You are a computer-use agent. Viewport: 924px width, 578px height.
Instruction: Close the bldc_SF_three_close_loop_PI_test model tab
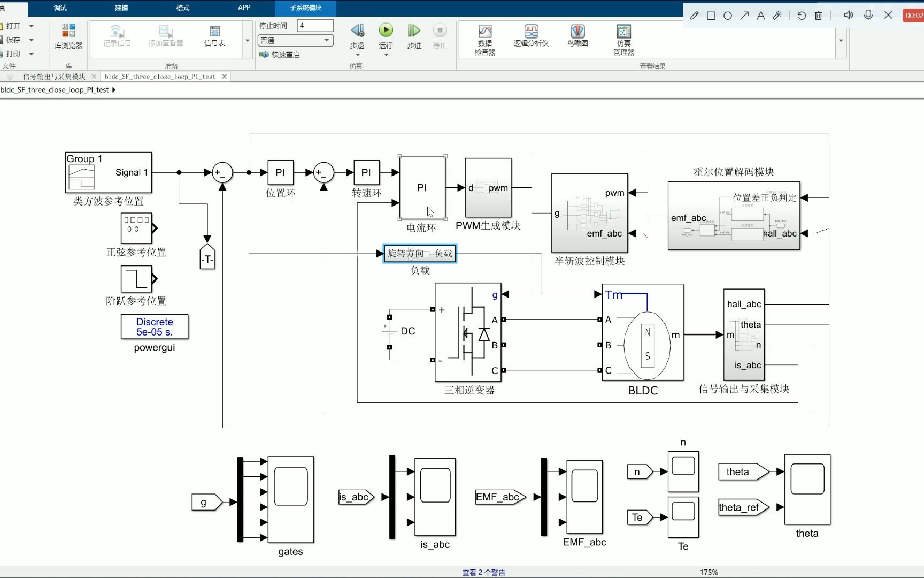coord(225,77)
